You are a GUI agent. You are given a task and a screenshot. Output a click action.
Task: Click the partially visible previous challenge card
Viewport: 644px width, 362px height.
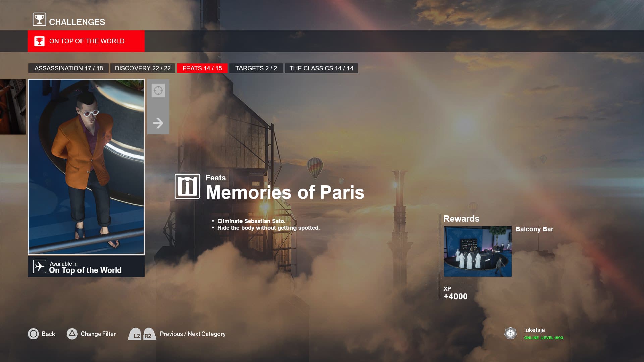(x=13, y=107)
